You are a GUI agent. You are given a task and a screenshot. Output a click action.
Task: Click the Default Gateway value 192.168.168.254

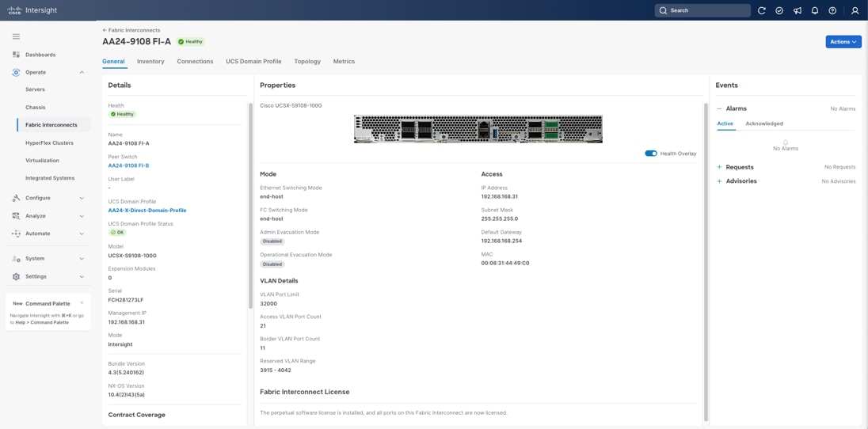(x=501, y=241)
